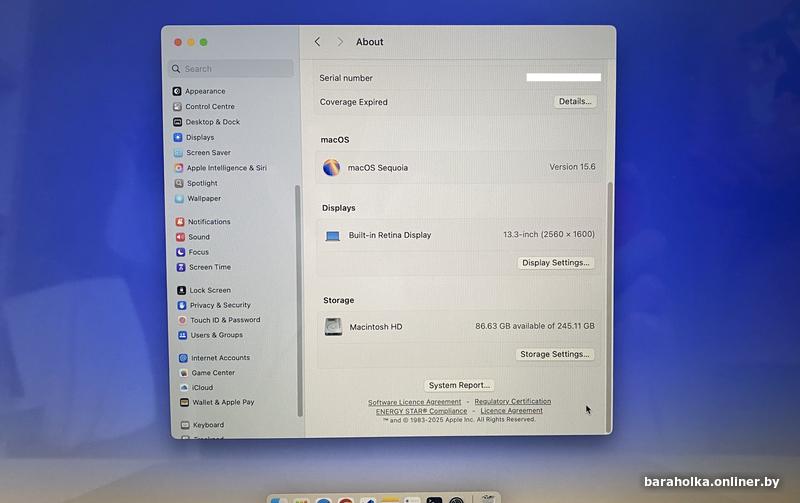Click the Search field in sidebar
Image resolution: width=800 pixels, height=503 pixels.
pyautogui.click(x=231, y=69)
